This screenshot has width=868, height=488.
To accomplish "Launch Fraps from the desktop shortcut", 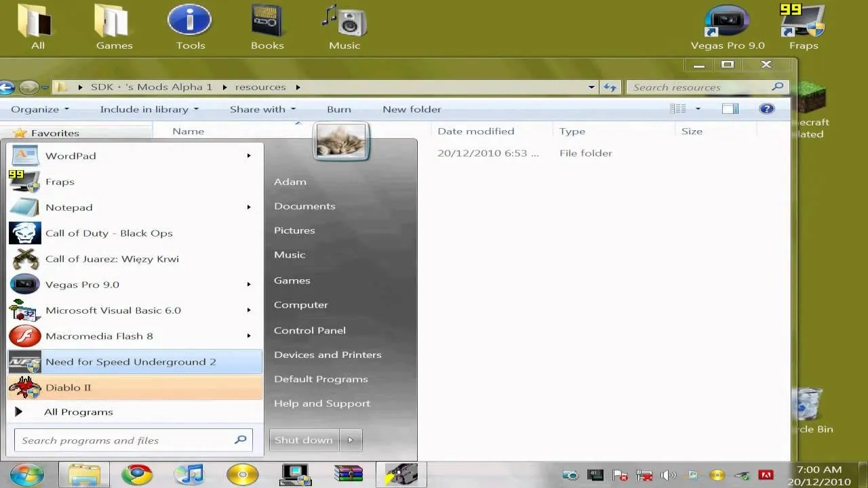I will click(x=804, y=27).
